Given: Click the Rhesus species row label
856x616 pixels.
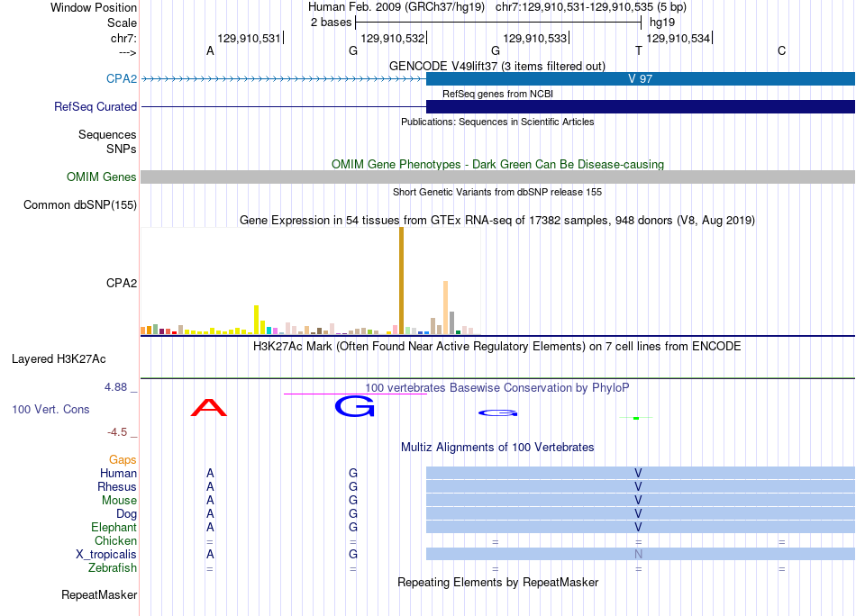Looking at the screenshot, I should [x=117, y=486].
